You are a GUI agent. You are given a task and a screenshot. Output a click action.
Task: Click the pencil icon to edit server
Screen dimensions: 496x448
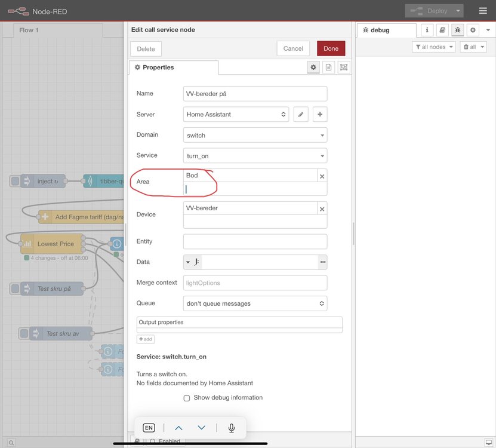tap(301, 114)
